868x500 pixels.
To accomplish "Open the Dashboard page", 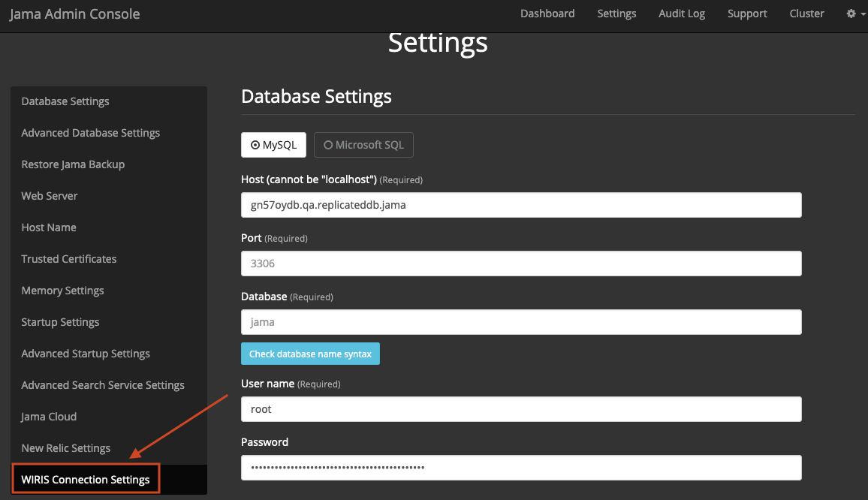I will pyautogui.click(x=547, y=14).
